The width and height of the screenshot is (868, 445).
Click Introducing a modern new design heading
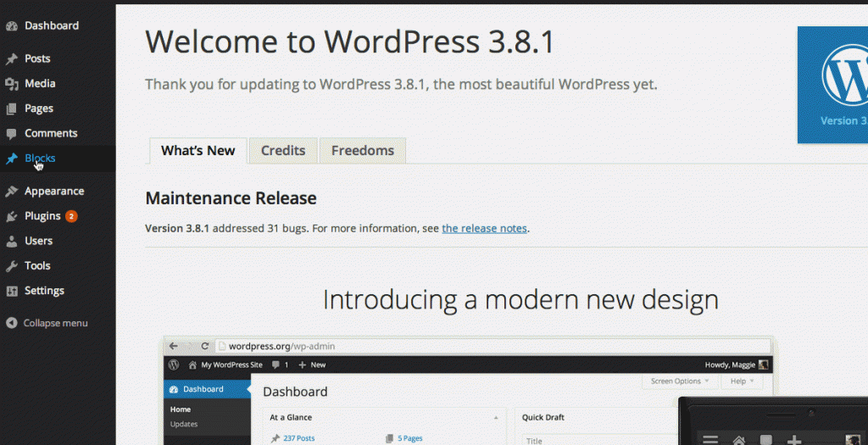(520, 300)
